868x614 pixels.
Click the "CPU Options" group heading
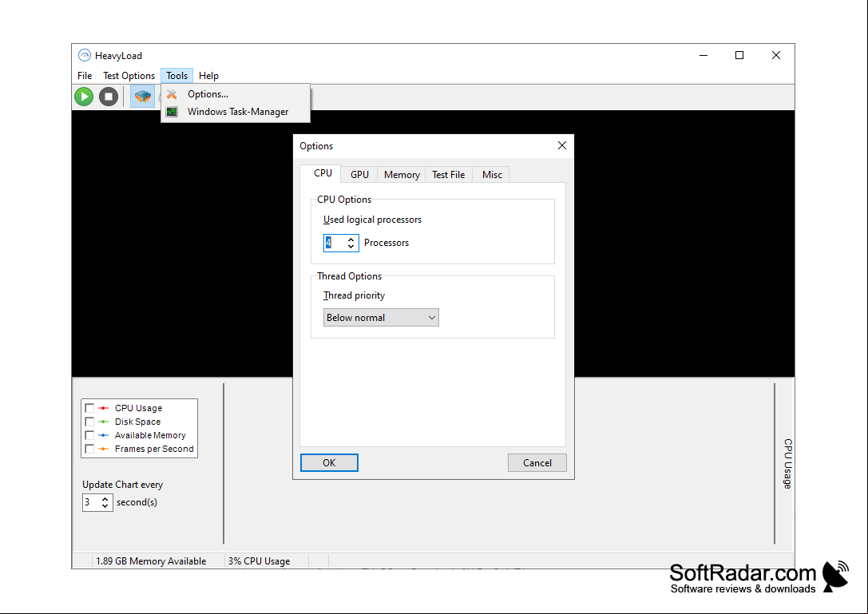344,200
